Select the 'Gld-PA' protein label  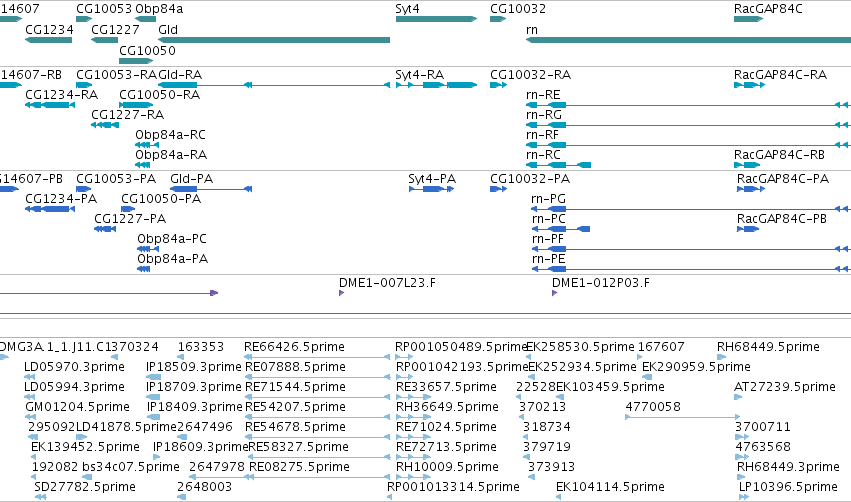point(192,179)
